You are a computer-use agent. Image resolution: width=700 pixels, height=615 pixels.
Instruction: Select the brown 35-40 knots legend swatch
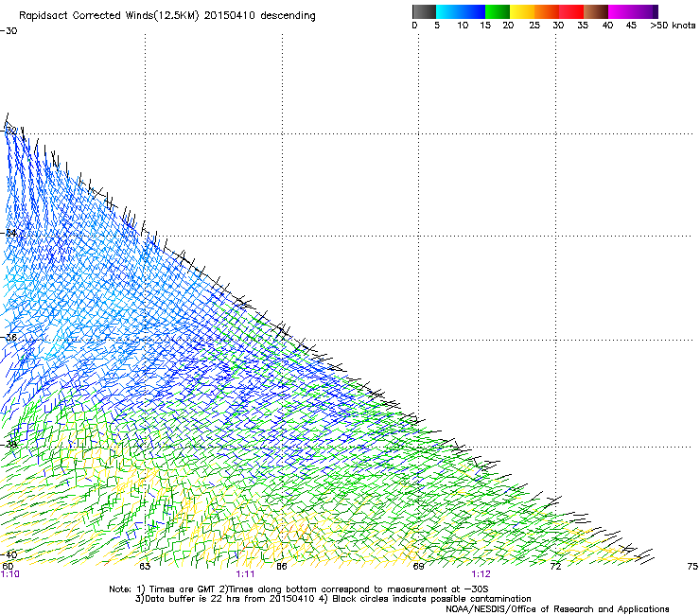pos(596,11)
